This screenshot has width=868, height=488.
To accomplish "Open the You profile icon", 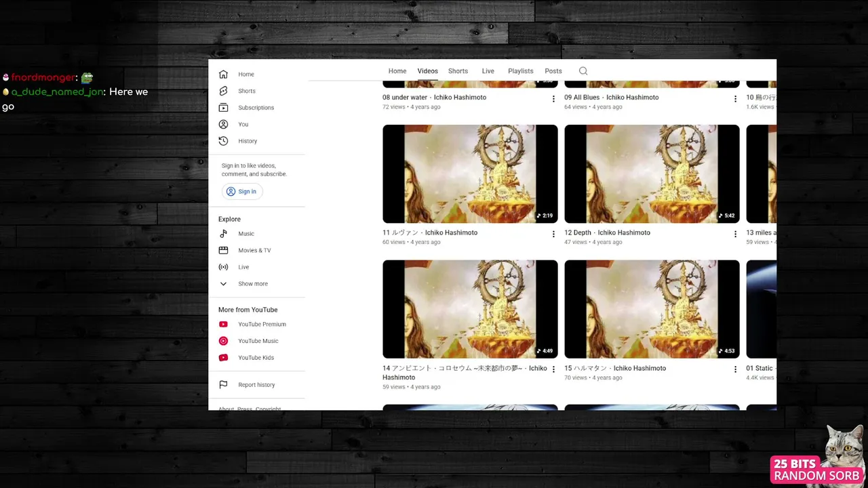I will 223,125.
